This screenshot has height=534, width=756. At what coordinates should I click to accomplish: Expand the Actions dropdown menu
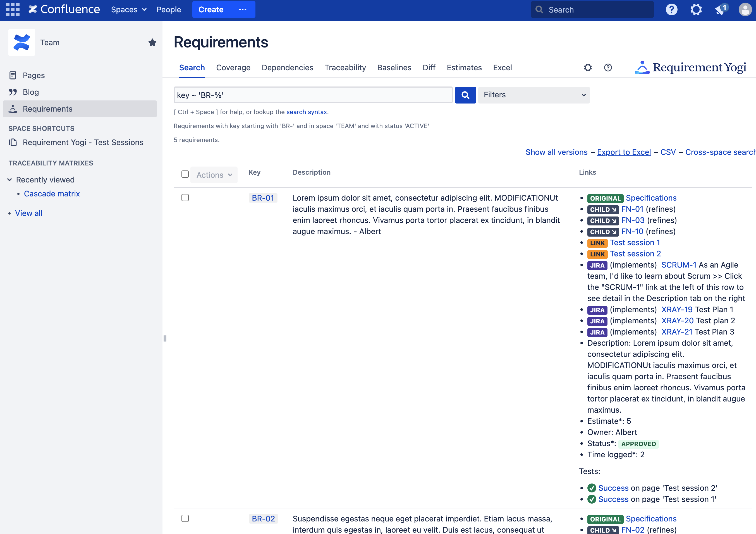pos(214,175)
